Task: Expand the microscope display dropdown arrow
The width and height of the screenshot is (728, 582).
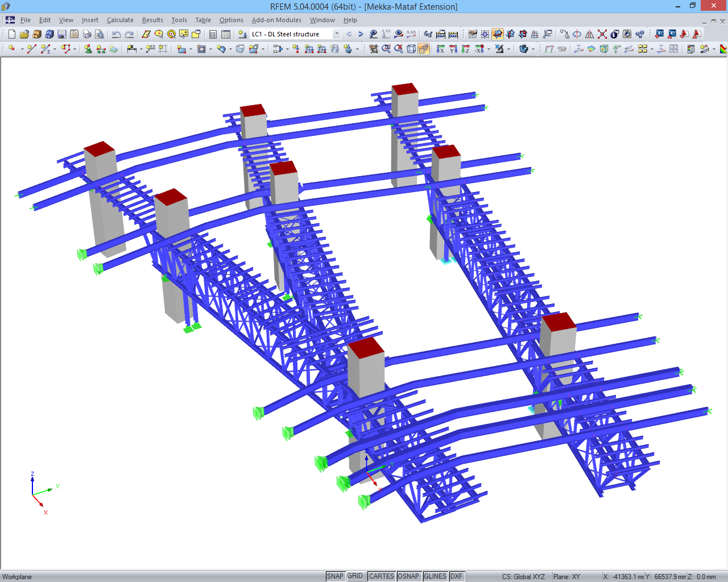Action: pos(508,49)
